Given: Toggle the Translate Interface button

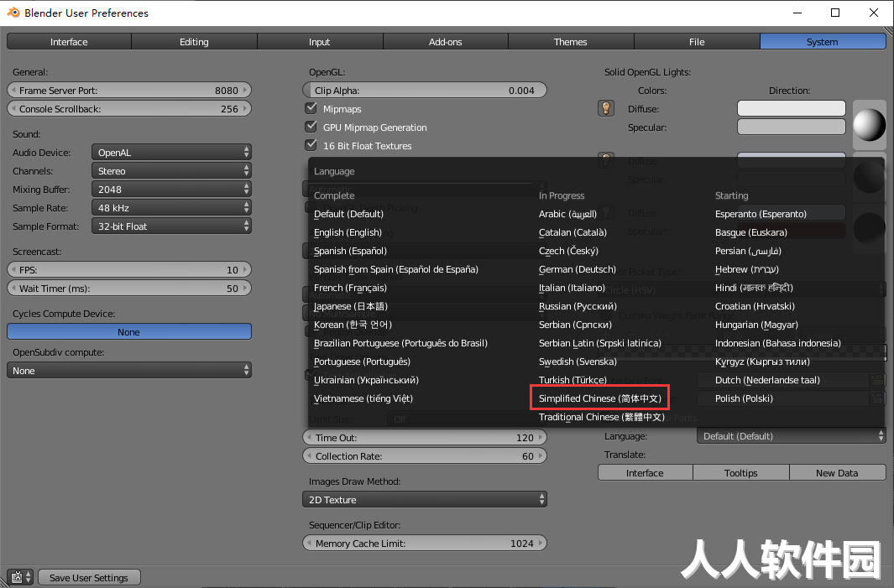Looking at the screenshot, I should click(x=645, y=473).
